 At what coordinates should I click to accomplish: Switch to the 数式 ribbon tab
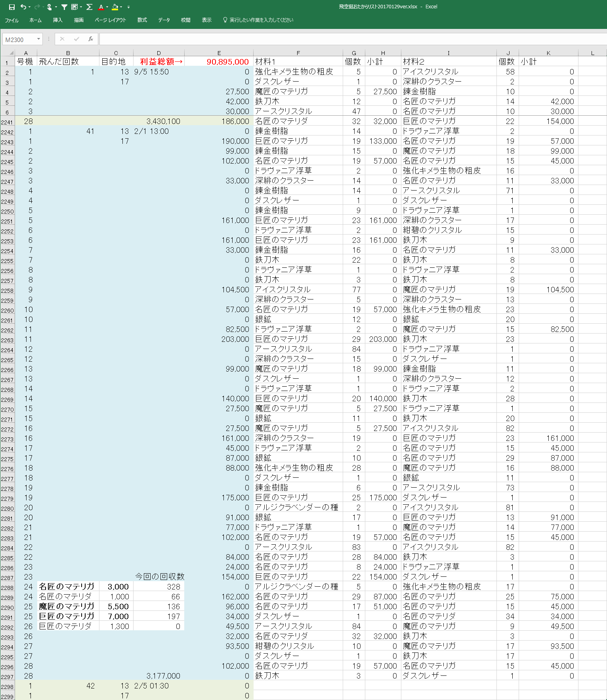142,20
